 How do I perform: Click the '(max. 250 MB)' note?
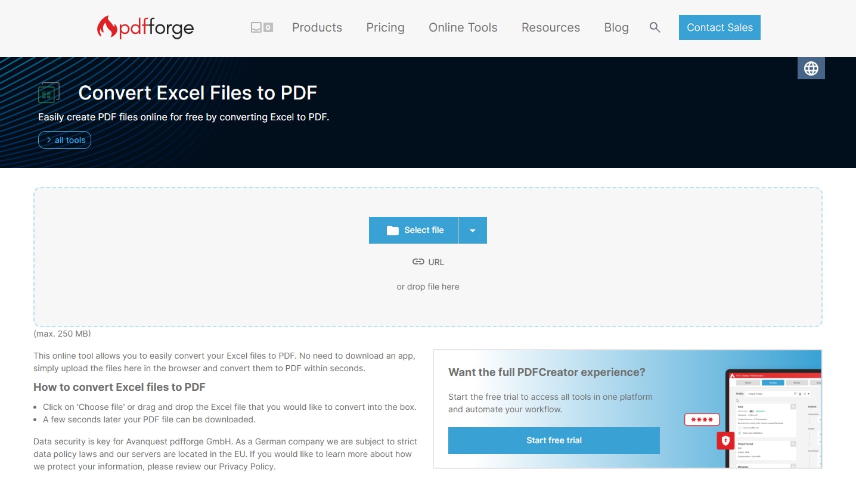click(x=62, y=334)
